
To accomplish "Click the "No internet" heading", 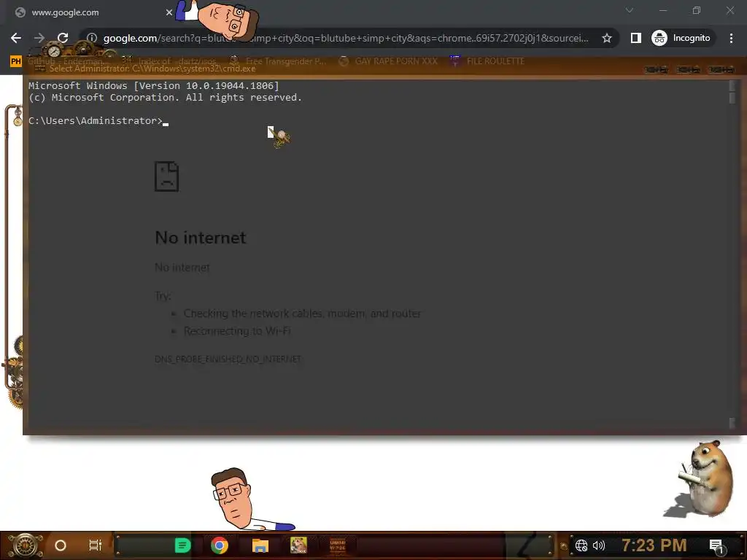I will coord(201,238).
